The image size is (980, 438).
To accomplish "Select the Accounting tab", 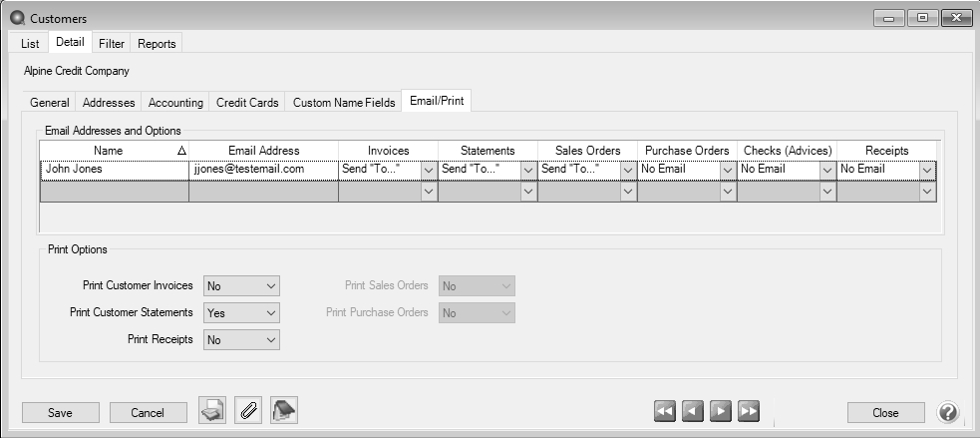I will (x=175, y=102).
